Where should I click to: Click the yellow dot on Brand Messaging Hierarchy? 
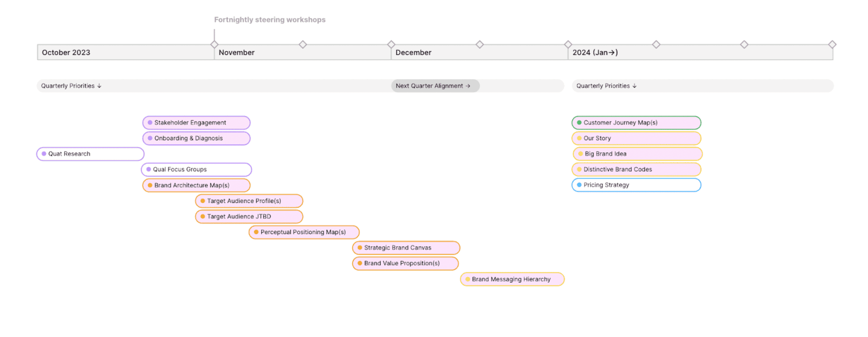tap(468, 279)
